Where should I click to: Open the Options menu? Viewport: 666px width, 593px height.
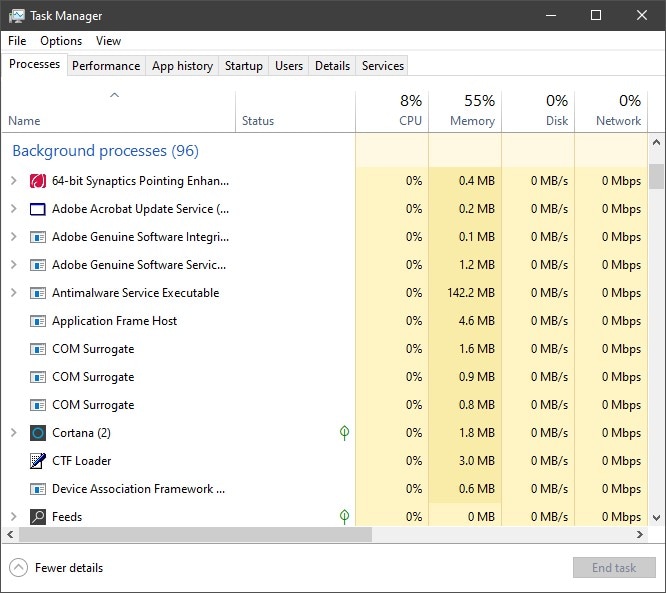(61, 41)
